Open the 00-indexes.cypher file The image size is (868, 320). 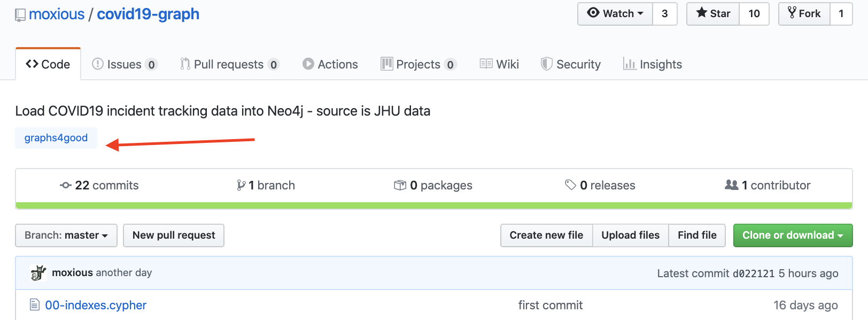(96, 305)
